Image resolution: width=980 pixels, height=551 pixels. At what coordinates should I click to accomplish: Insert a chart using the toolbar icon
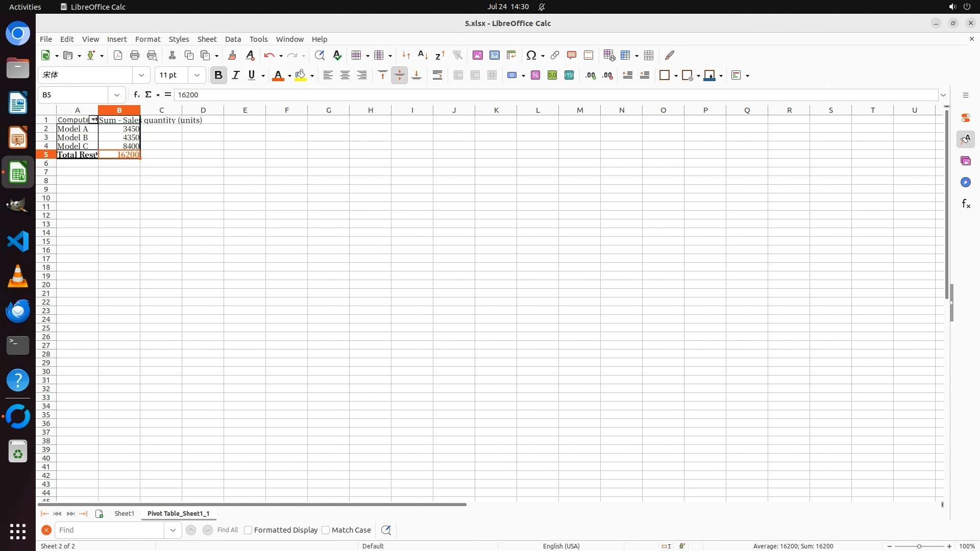494,55
